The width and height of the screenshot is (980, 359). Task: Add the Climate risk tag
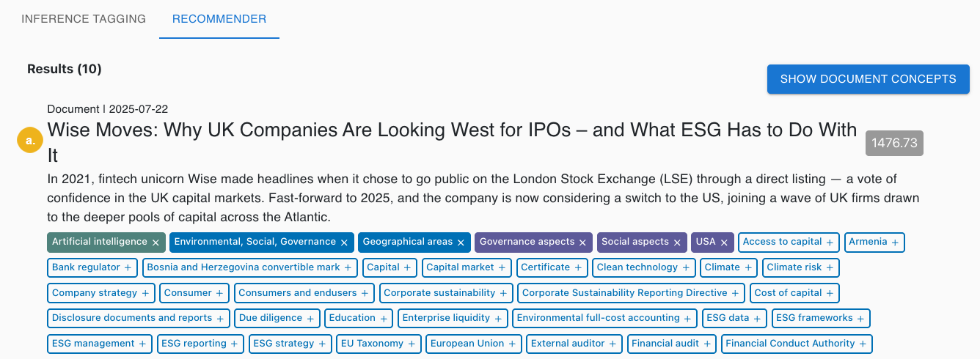click(830, 268)
